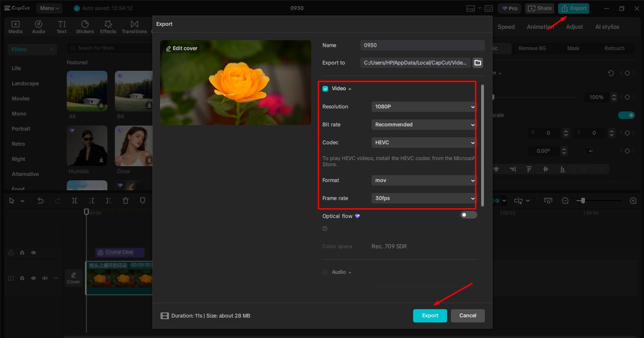The width and height of the screenshot is (644, 338).
Task: Click Export to render the video
Action: tap(430, 315)
